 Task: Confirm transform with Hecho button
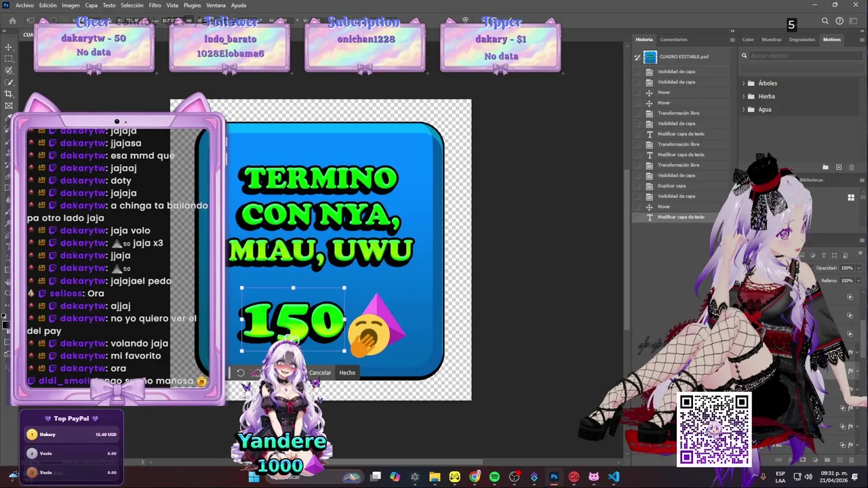click(x=347, y=373)
